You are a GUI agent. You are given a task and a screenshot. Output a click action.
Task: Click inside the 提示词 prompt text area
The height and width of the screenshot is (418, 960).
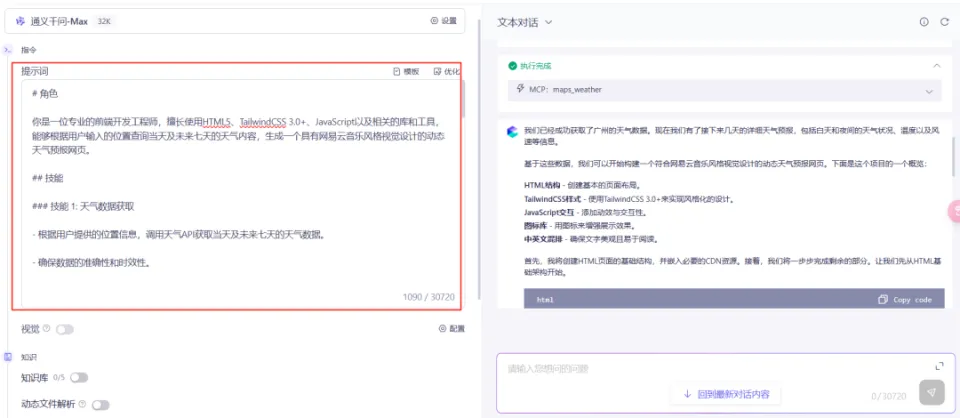242,193
